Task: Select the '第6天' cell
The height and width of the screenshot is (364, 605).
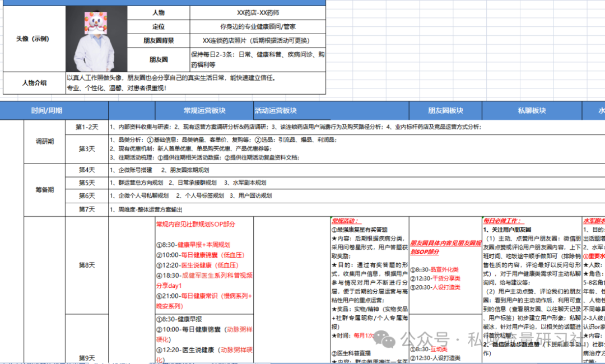Action: point(87,196)
